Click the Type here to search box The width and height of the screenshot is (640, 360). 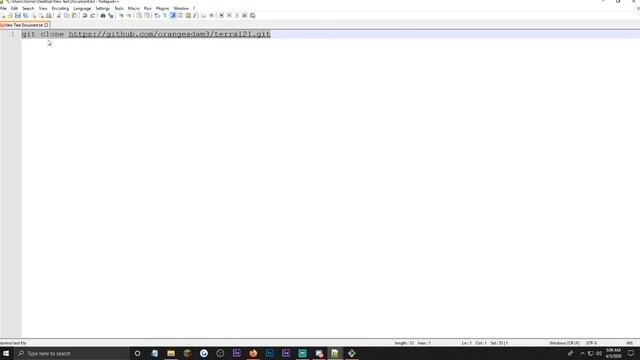click(x=71, y=353)
